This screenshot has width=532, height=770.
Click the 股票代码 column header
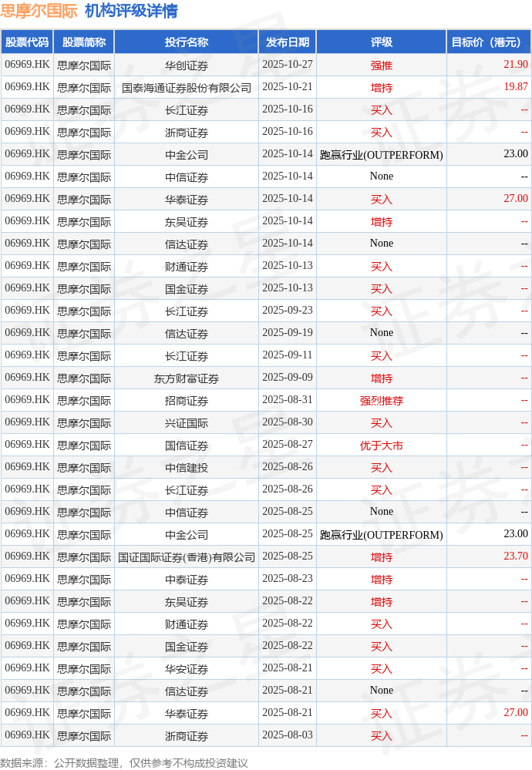[x=27, y=42]
